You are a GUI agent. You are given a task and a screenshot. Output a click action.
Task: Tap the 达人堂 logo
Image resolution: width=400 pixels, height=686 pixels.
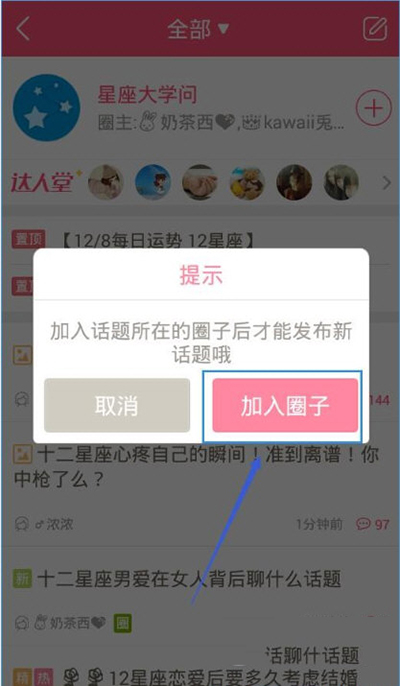46,182
